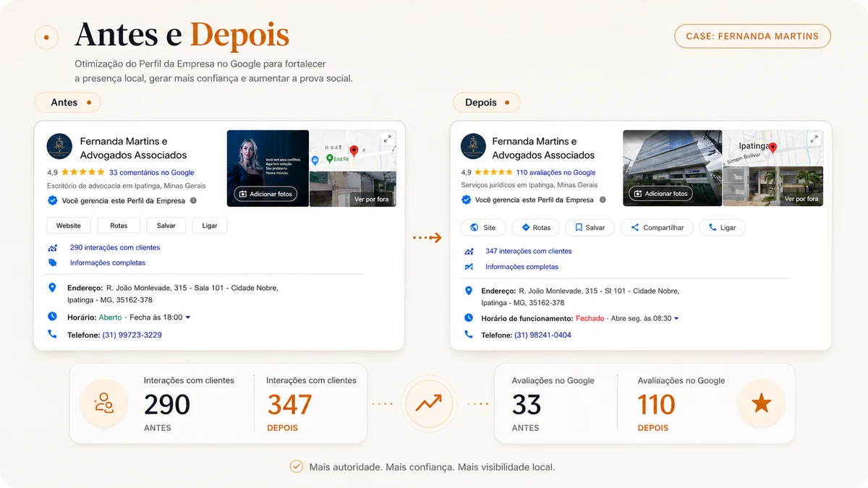
Task: Open the Ver por fora thumbnail in Depois
Action: click(773, 187)
